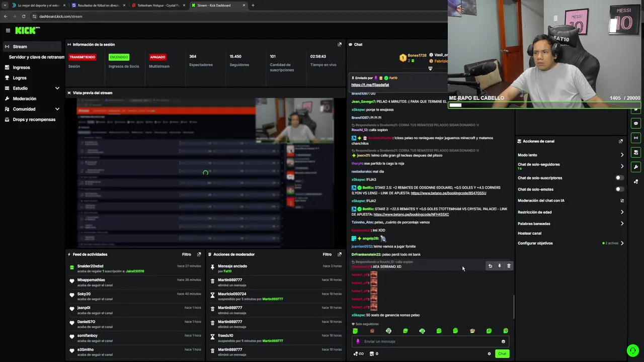Open the shop icon showing 0

[374, 354]
